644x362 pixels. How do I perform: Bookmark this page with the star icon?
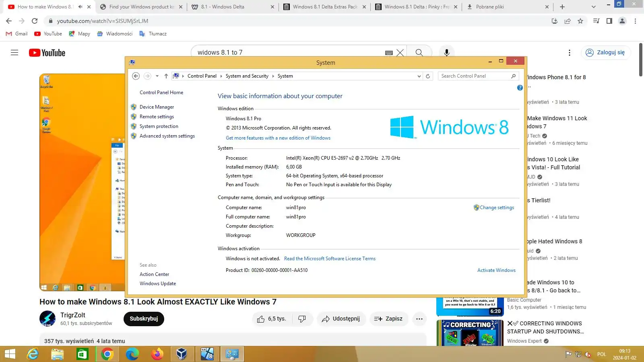[580, 21]
